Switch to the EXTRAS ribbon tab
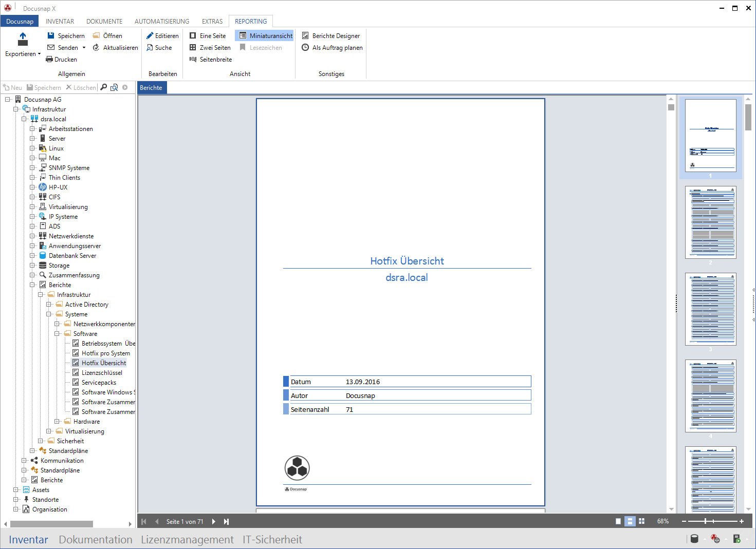 point(212,21)
